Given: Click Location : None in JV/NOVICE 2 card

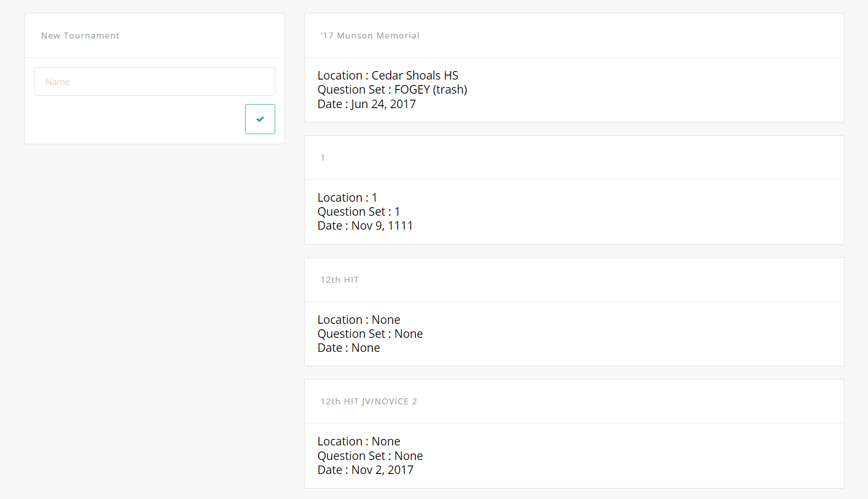Looking at the screenshot, I should pyautogui.click(x=359, y=441).
